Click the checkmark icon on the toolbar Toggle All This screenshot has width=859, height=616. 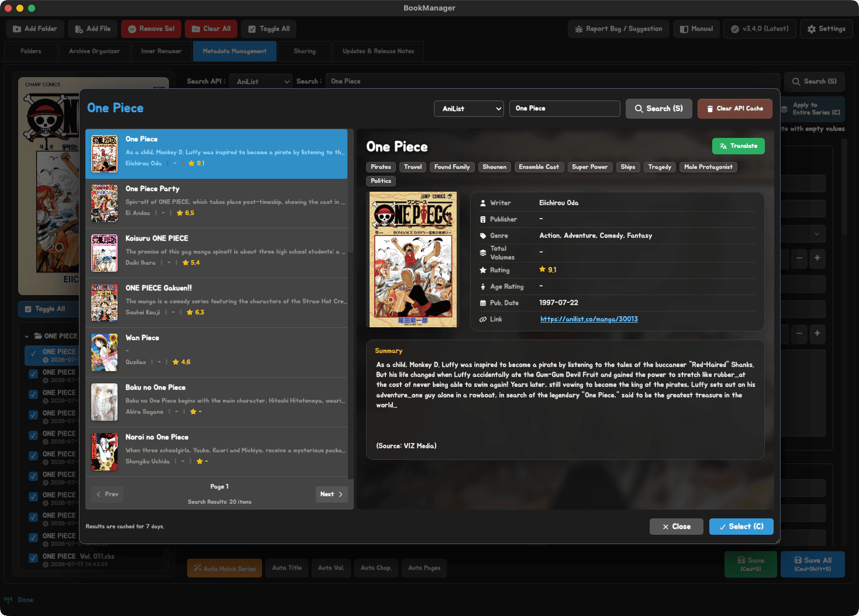(x=252, y=29)
